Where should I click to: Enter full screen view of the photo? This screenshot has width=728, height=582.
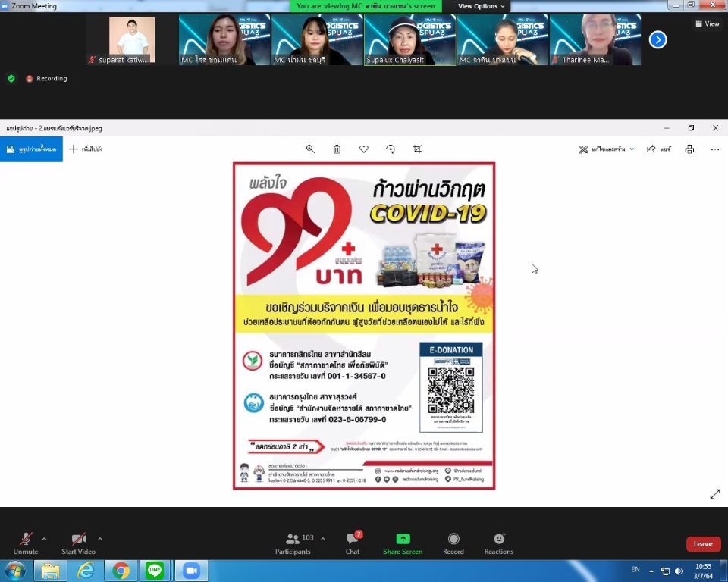point(715,494)
